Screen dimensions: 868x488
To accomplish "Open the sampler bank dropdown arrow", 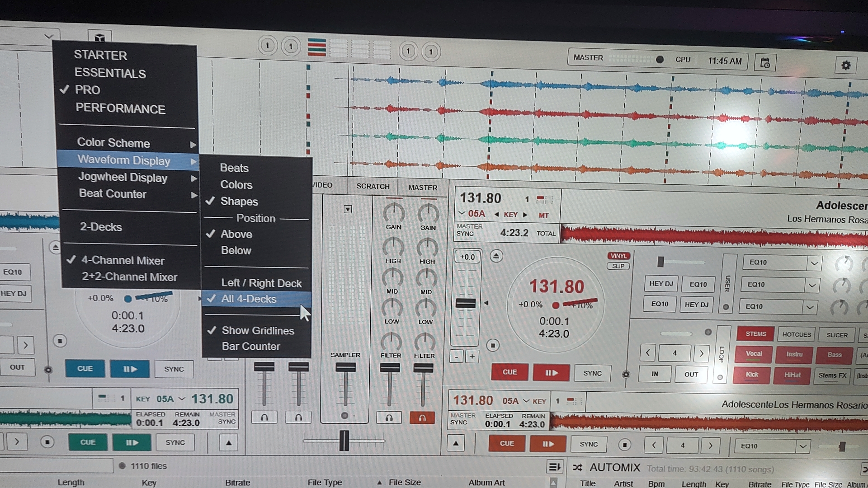I will click(348, 209).
